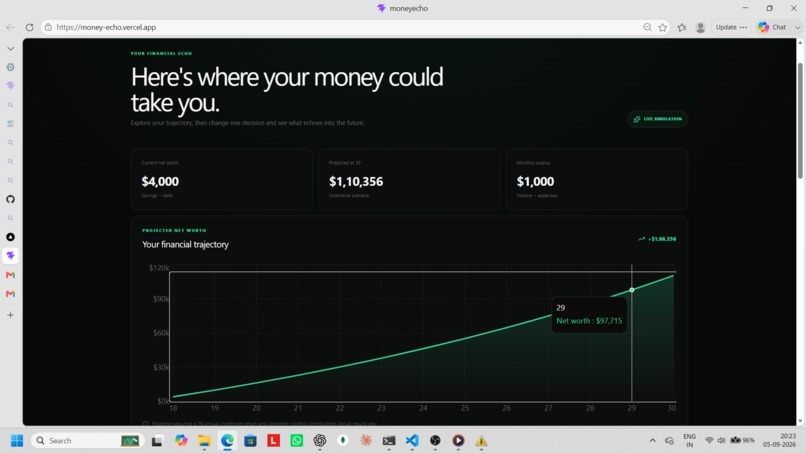Select the Current net worth $4,000 card
806x453 pixels.
coord(222,179)
